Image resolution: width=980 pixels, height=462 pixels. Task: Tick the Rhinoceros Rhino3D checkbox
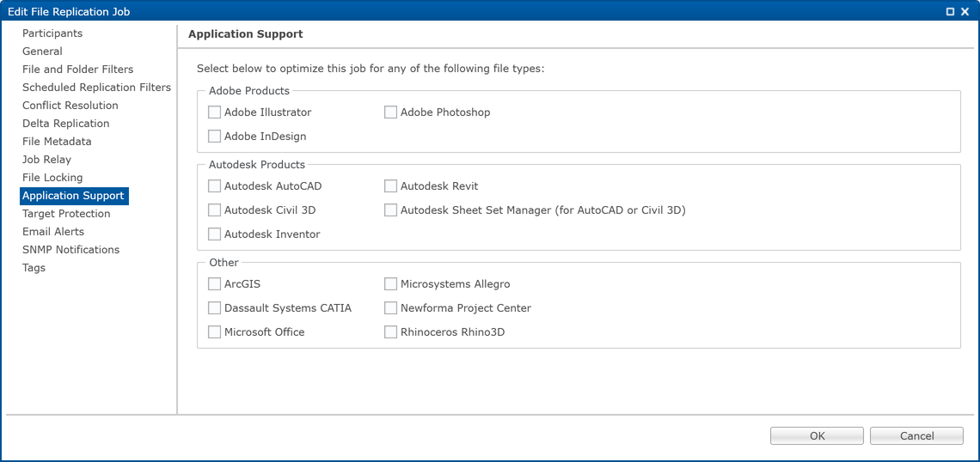coord(390,332)
